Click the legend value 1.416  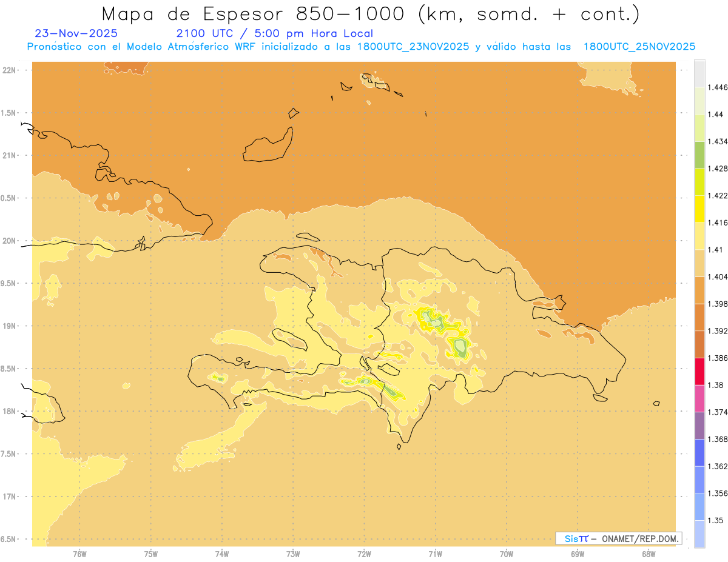(x=718, y=222)
